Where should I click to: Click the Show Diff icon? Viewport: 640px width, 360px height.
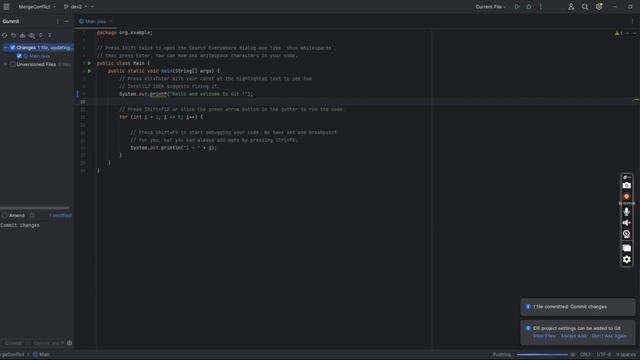[x=31, y=36]
